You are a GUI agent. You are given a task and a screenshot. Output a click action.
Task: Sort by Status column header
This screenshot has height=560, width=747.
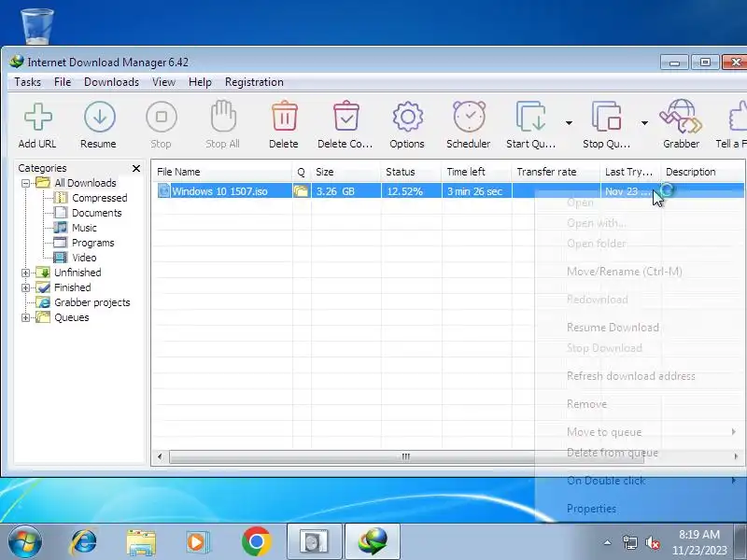pyautogui.click(x=411, y=172)
